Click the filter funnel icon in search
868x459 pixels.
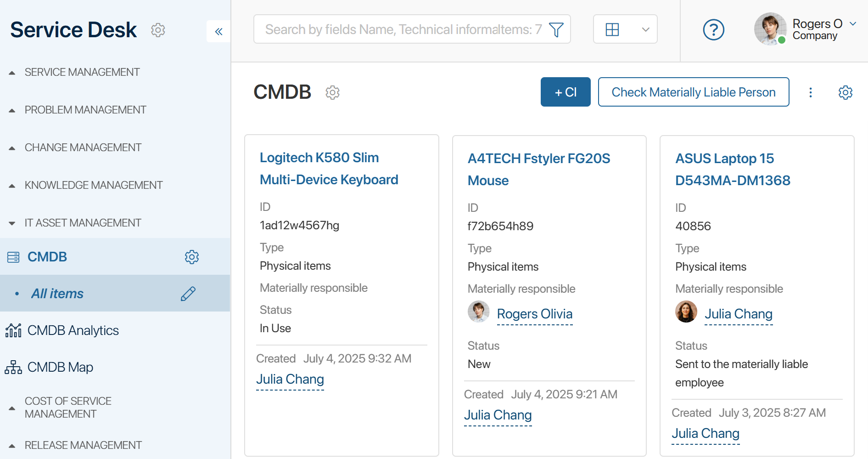tap(556, 29)
